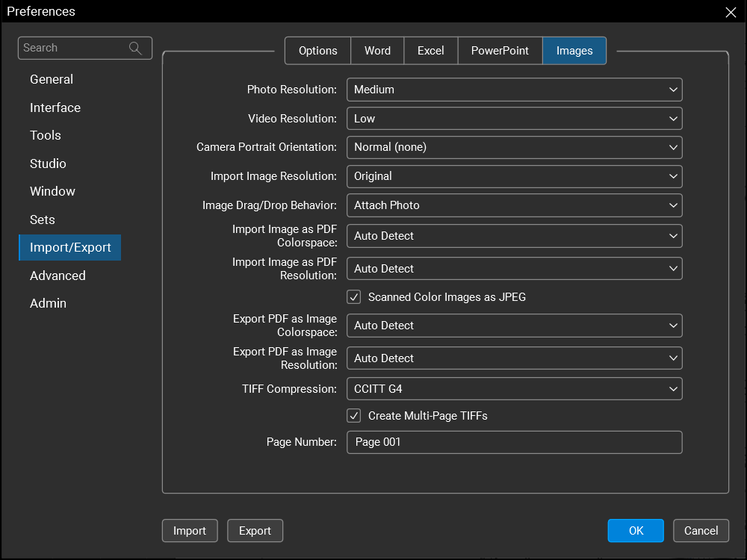Viewport: 747px width, 560px height.
Task: Close the Preferences dialog window
Action: click(x=731, y=12)
